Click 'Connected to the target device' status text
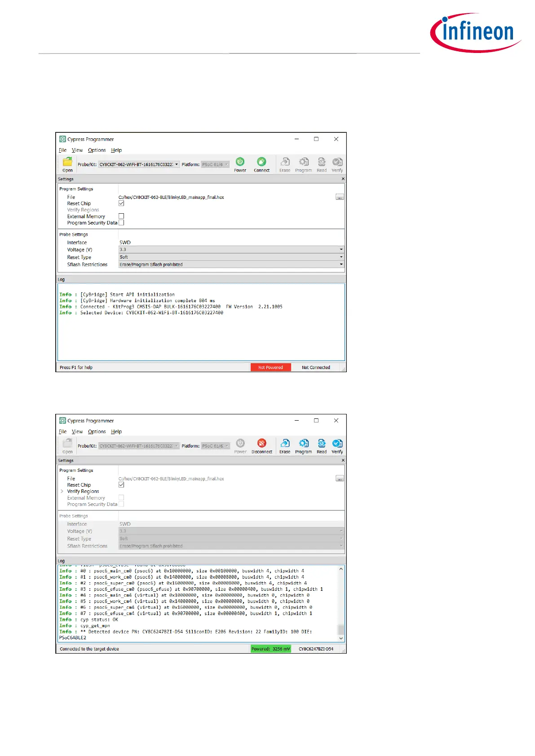Screen dimensions: 535x756 (89, 649)
